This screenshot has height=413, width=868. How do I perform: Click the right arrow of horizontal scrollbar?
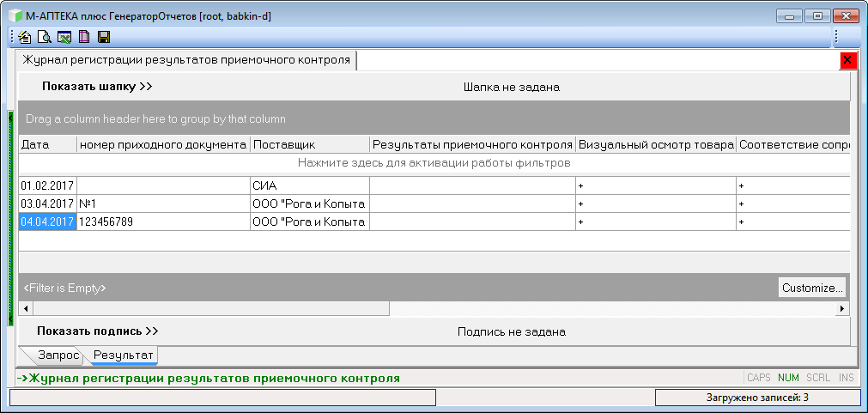point(842,307)
